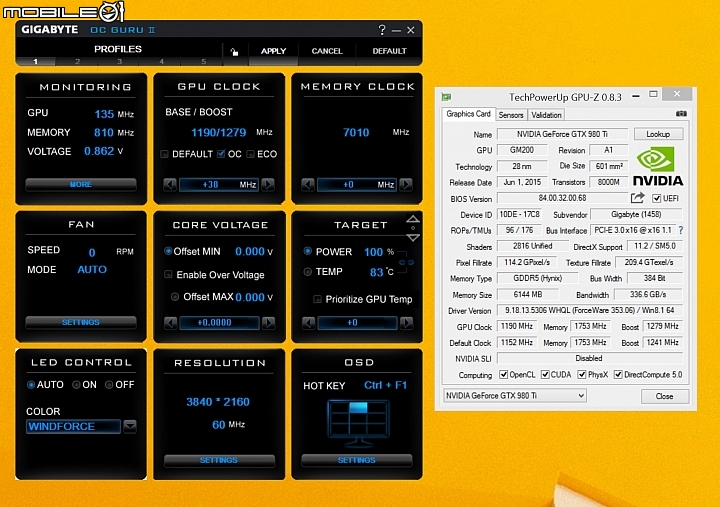Check Prioritize GPU Temp option
This screenshot has height=507, width=720.
coord(317,299)
